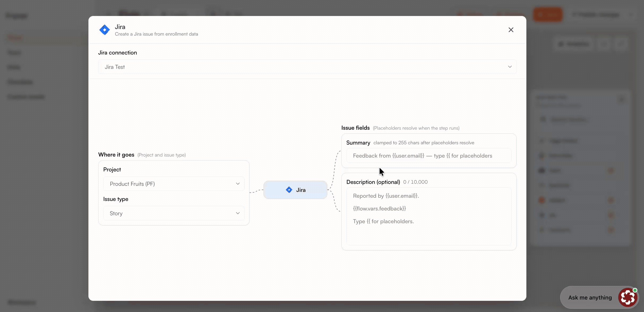Image resolution: width=644 pixels, height=312 pixels.
Task: Click the "Where it goes" heading
Action: (x=116, y=155)
